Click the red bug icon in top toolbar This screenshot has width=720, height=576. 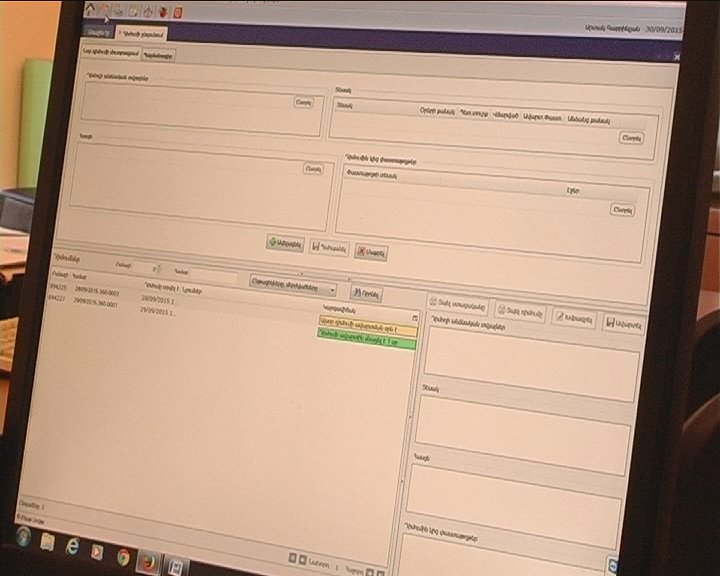163,12
